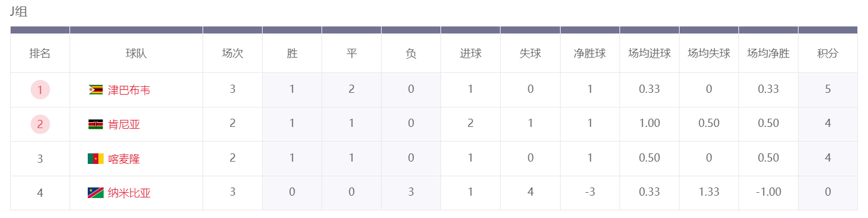The height and width of the screenshot is (218, 868).
Task: Click Zimbabwe's points cell showing 5
Action: pos(827,90)
